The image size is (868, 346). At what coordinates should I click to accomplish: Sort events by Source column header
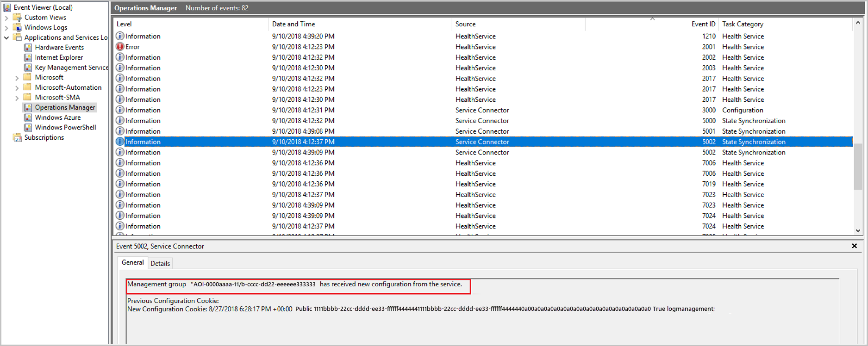[x=518, y=24]
